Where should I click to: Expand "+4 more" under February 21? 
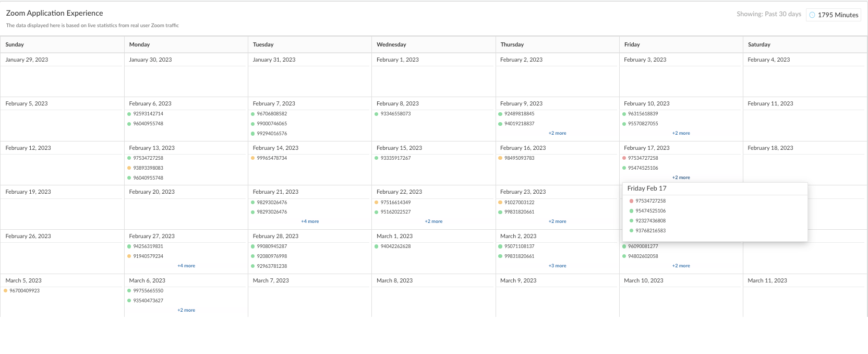pos(310,221)
